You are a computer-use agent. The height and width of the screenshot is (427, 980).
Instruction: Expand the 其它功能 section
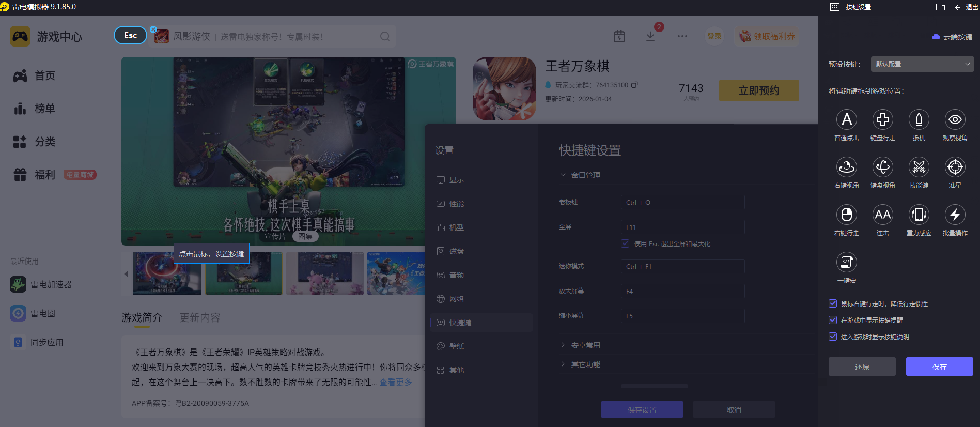click(x=580, y=364)
